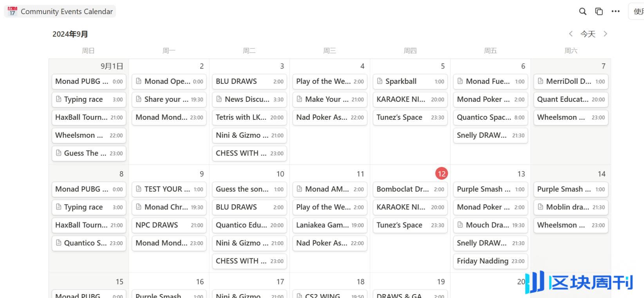Jump to today with 今天 button
This screenshot has width=644, height=298.
point(588,34)
